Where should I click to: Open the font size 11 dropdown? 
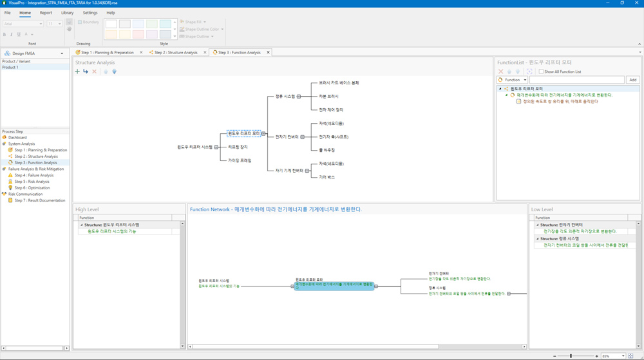click(59, 24)
